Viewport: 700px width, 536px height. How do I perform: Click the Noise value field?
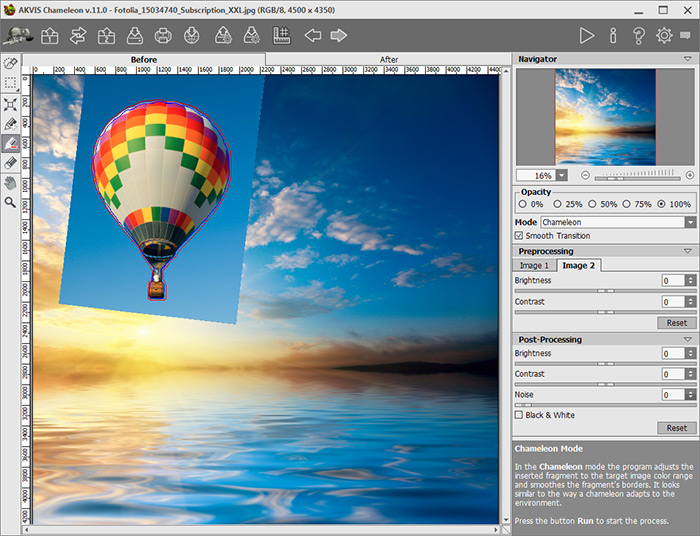(x=674, y=395)
